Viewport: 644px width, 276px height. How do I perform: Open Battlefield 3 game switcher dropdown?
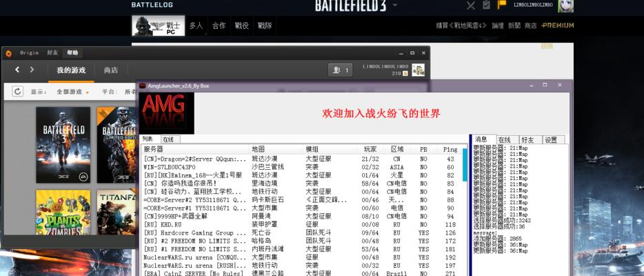click(x=394, y=5)
